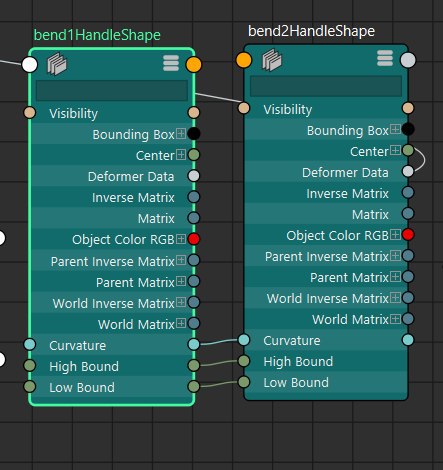Select the bend1HandleShape node title
This screenshot has height=470, width=443.
pyautogui.click(x=97, y=35)
